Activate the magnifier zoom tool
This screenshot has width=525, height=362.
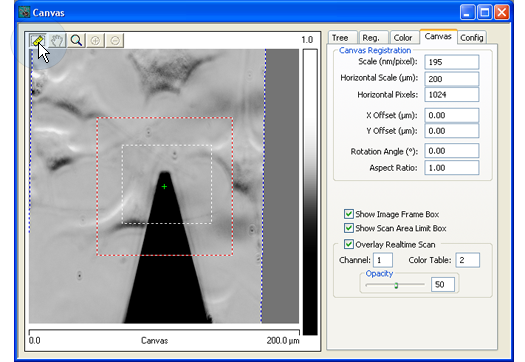[76, 41]
